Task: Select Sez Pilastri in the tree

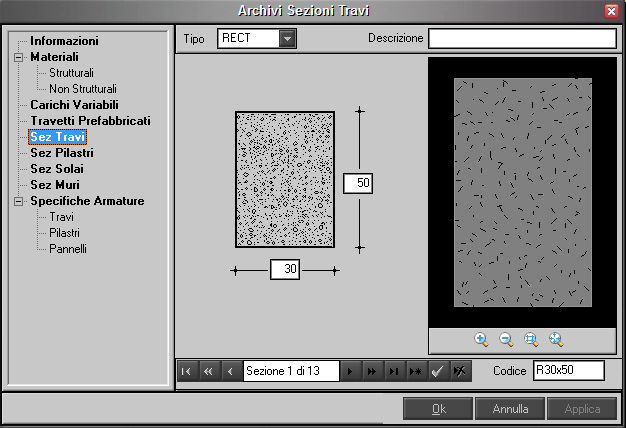Action: (62, 153)
